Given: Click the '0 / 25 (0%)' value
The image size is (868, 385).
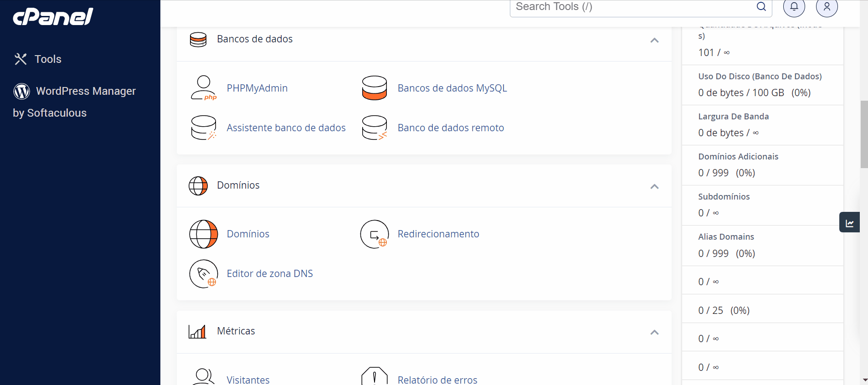Looking at the screenshot, I should 724,311.
